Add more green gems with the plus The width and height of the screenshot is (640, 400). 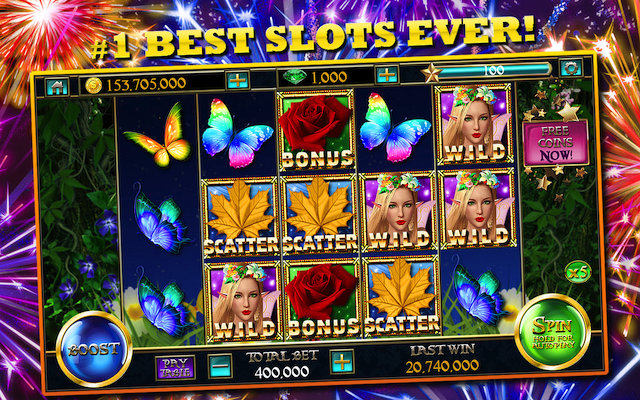click(x=386, y=75)
